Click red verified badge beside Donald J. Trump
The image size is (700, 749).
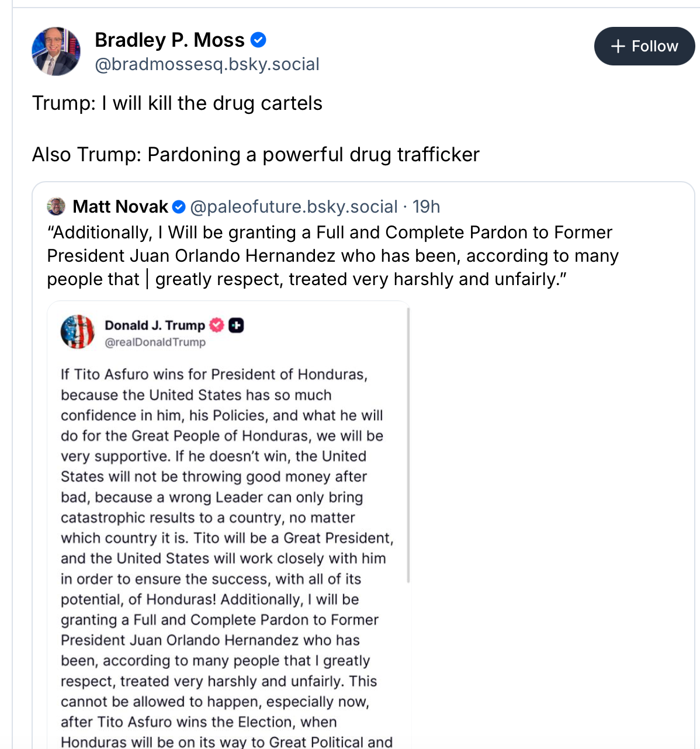point(217,325)
